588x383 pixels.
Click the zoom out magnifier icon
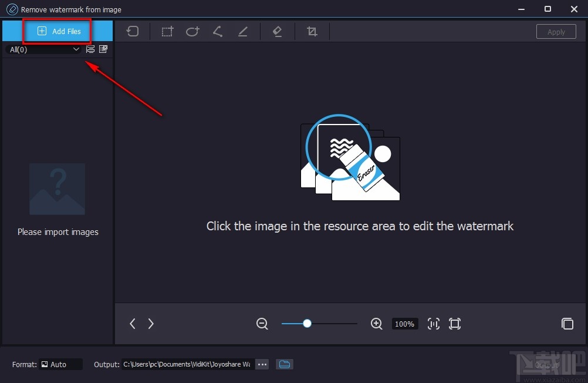pyautogui.click(x=262, y=324)
